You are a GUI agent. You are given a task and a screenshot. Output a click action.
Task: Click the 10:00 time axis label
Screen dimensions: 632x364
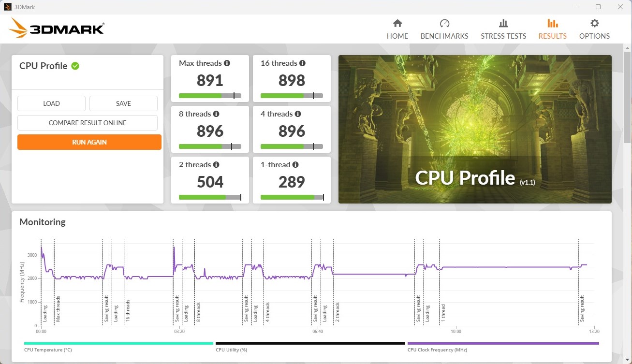tap(456, 332)
